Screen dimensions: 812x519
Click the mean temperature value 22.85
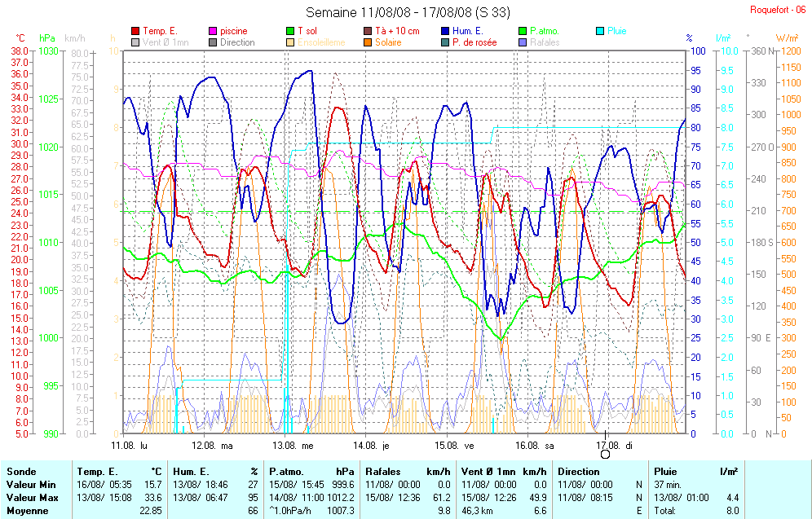coord(151,511)
